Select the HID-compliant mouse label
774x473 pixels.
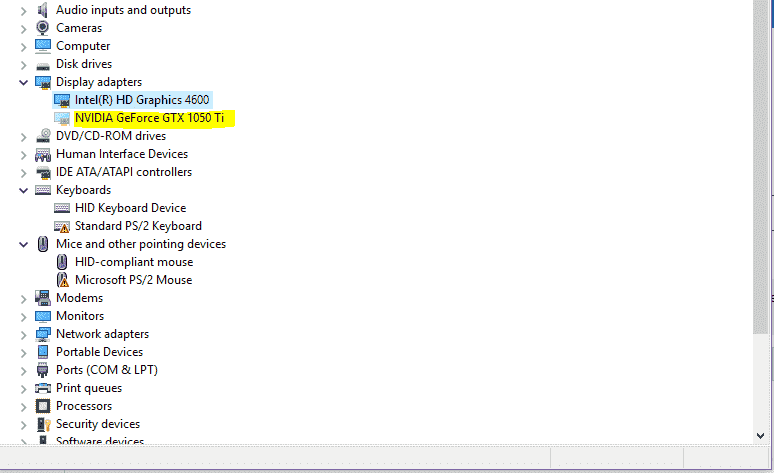tap(134, 262)
